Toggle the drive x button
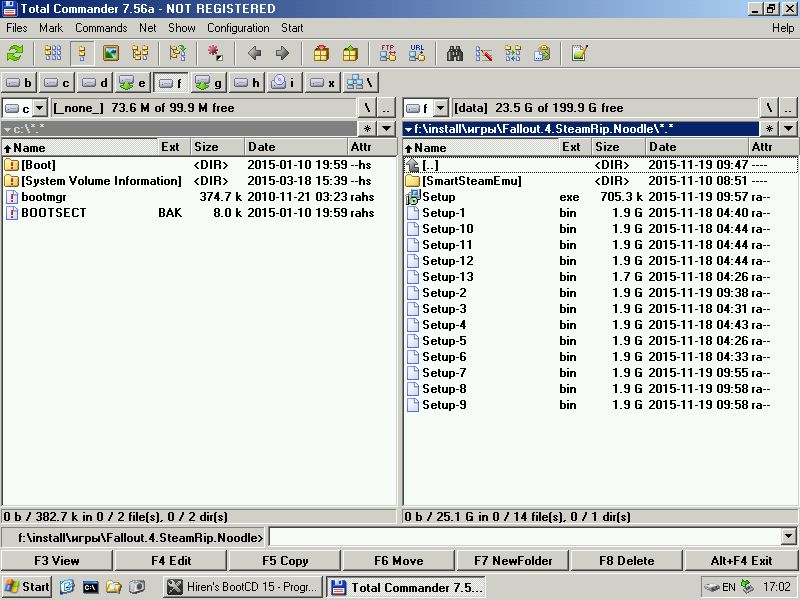Viewport: 800px width, 600px height. tap(322, 83)
